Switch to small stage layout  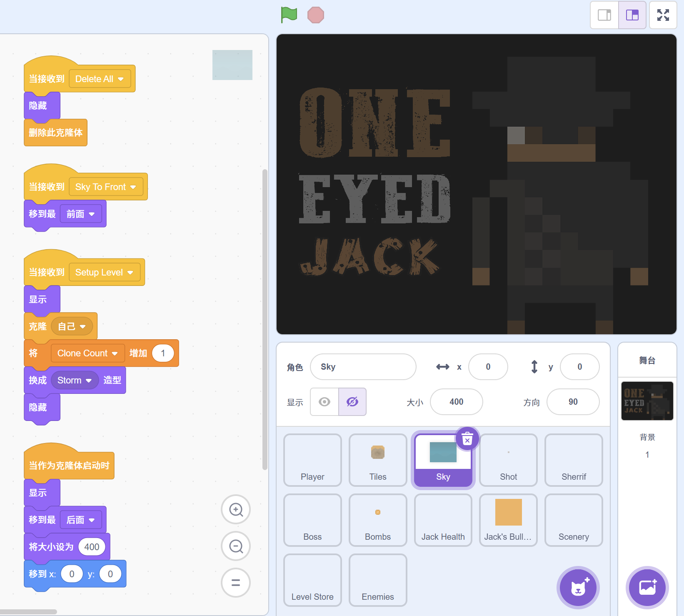pos(604,15)
